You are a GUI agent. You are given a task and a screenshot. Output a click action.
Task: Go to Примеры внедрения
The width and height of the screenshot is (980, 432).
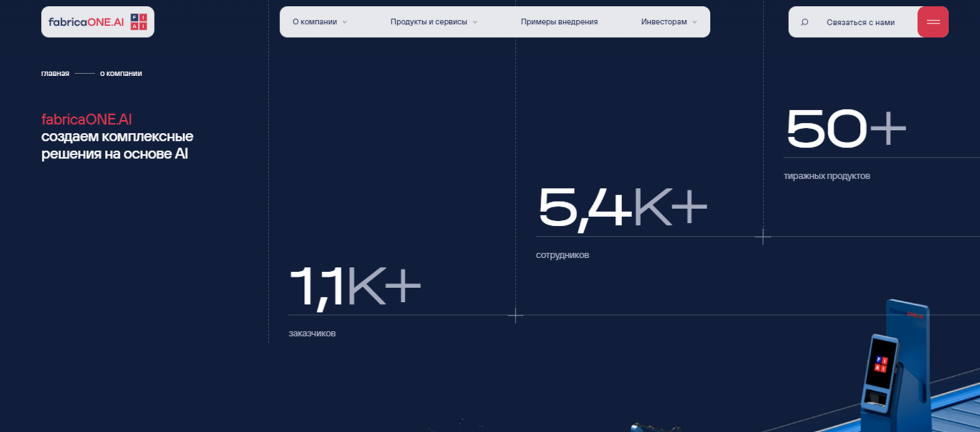pos(559,22)
